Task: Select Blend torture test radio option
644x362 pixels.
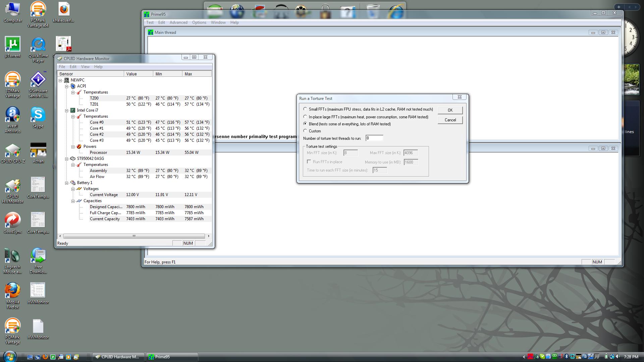Action: point(305,124)
